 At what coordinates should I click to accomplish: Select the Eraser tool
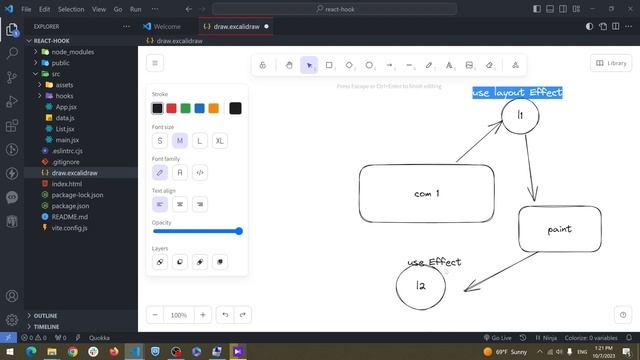pyautogui.click(x=489, y=65)
